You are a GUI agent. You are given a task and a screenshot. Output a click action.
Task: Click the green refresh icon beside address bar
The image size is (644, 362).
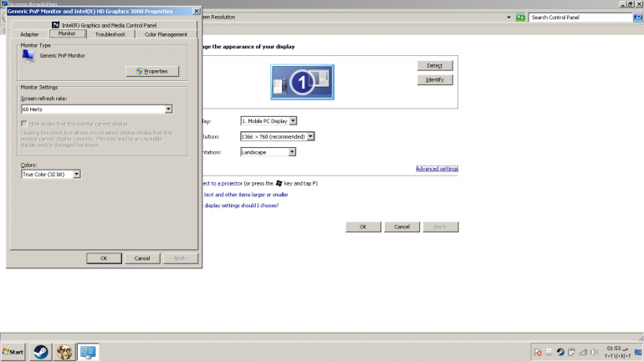(x=520, y=17)
